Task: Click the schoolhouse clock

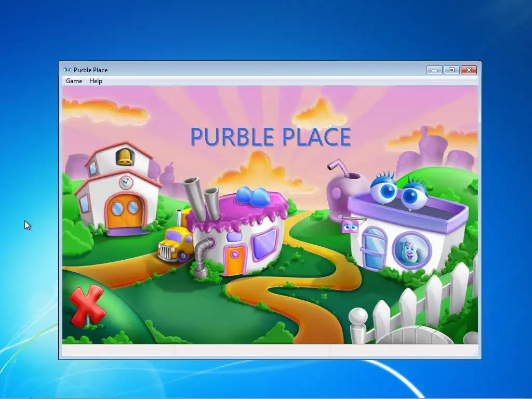Action: pyautogui.click(x=126, y=182)
